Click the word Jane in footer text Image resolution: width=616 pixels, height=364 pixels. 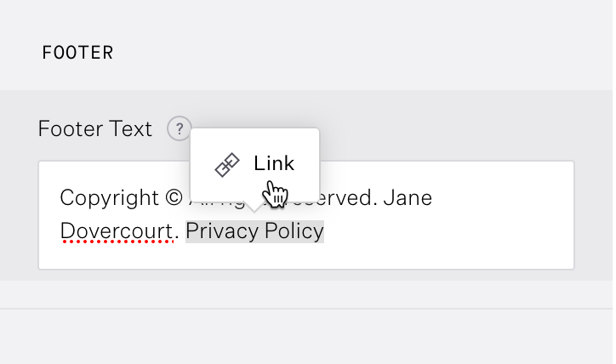[408, 198]
